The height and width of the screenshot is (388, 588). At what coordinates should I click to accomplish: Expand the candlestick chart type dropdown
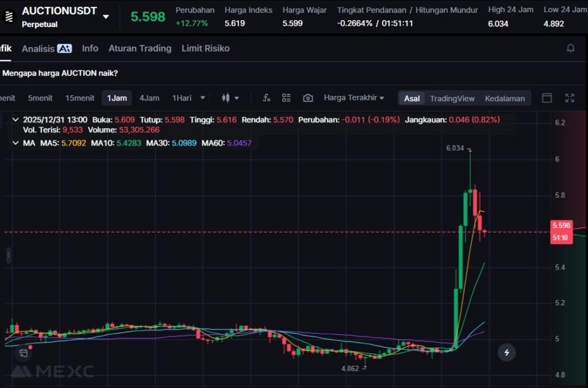click(230, 98)
